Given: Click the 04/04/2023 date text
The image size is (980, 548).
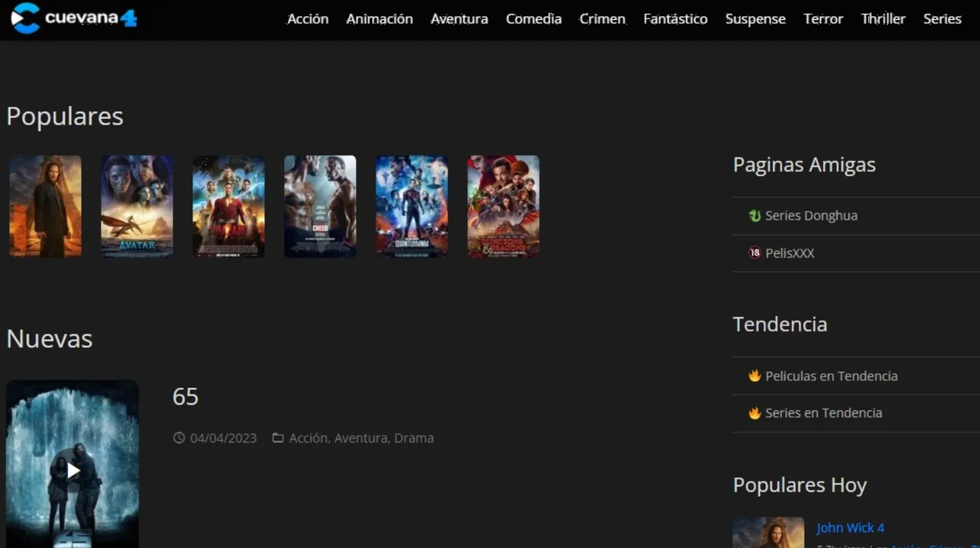Looking at the screenshot, I should (224, 438).
